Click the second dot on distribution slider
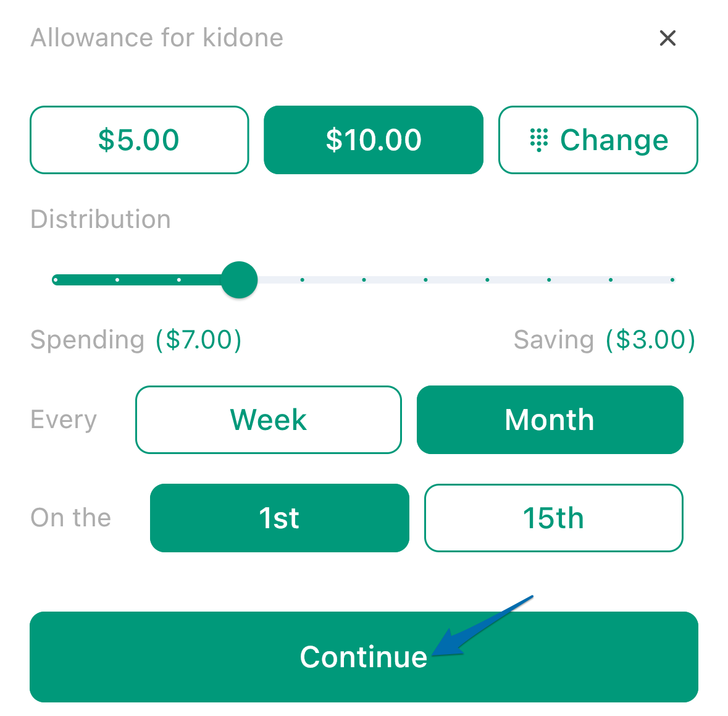728x716 pixels. [x=117, y=280]
